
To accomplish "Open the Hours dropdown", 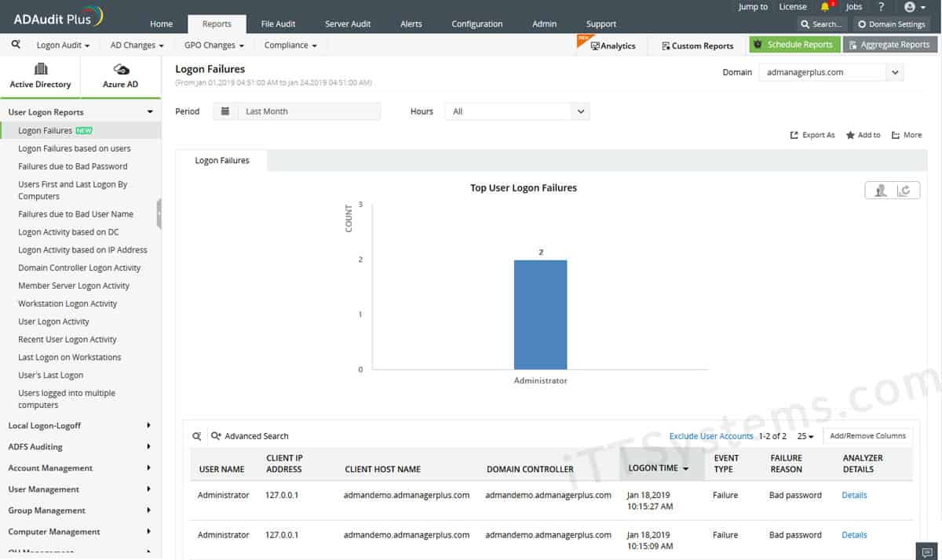I will 517,111.
